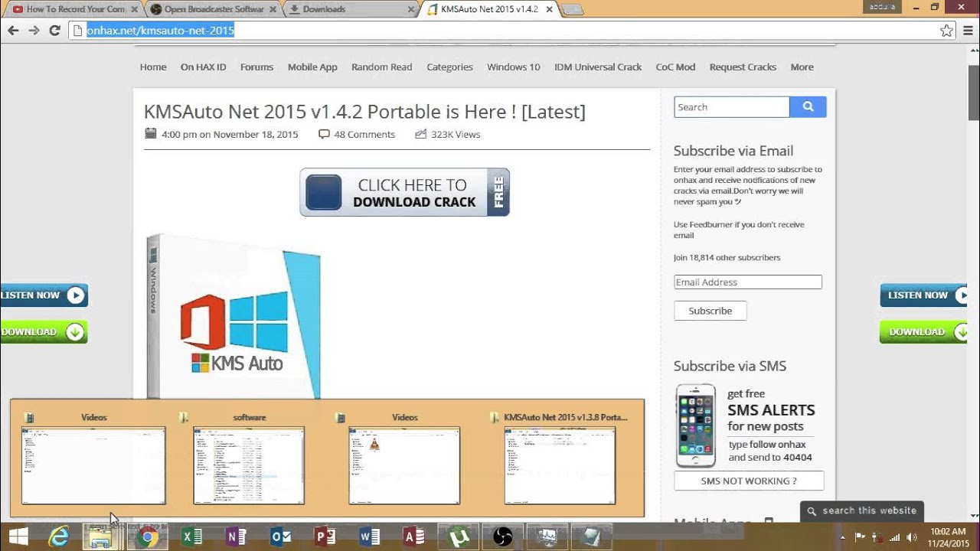This screenshot has width=980, height=551.
Task: Click the Action Center flag tray icon
Action: [860, 536]
